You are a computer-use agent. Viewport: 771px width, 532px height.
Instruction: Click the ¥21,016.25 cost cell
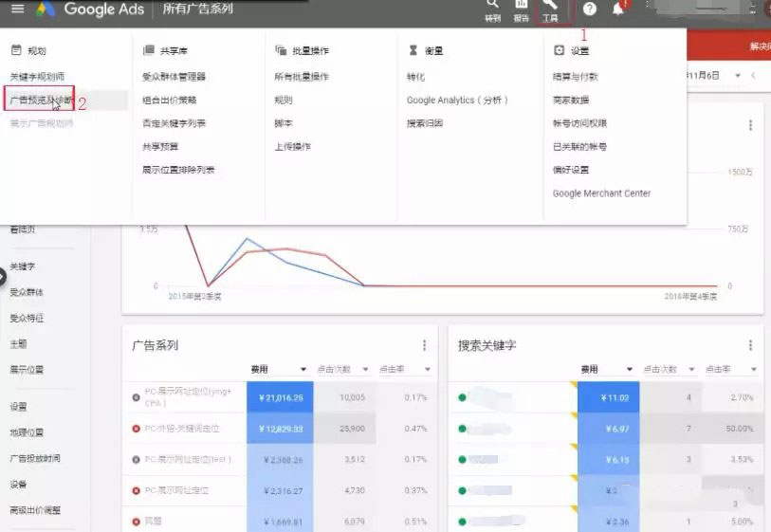[x=280, y=397]
